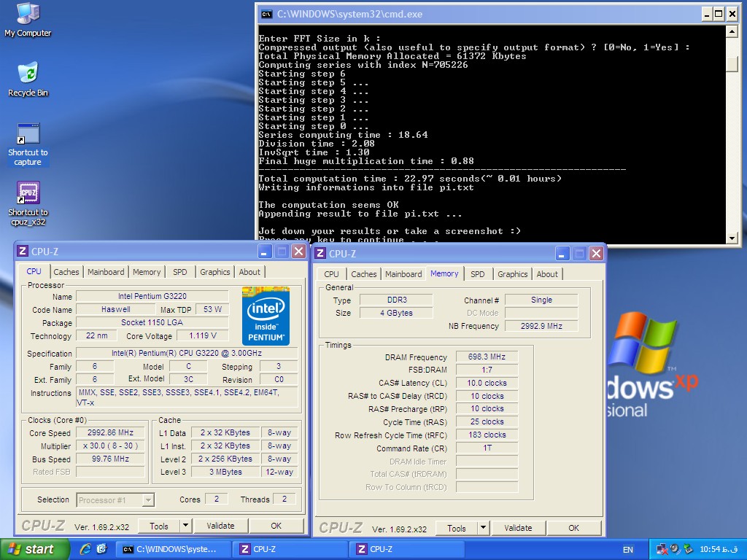Click the Multiplier x 30.0 value
This screenshot has height=560, width=747.
coord(111,446)
